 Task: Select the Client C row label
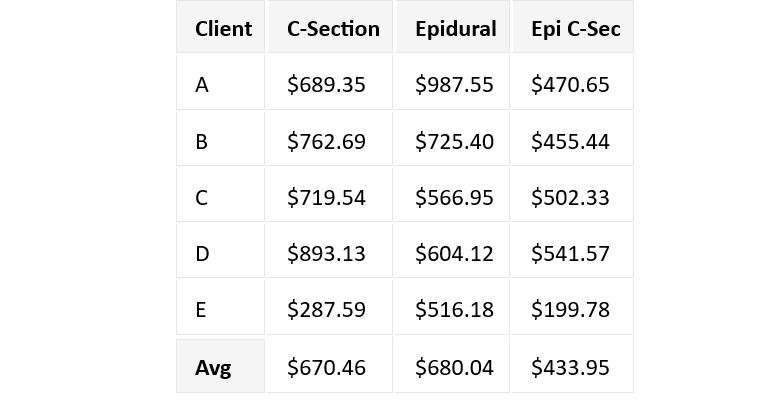(202, 198)
